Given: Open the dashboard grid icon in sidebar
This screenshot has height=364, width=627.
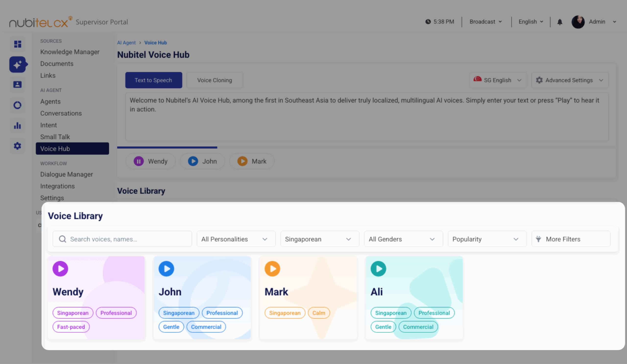Looking at the screenshot, I should 17,44.
